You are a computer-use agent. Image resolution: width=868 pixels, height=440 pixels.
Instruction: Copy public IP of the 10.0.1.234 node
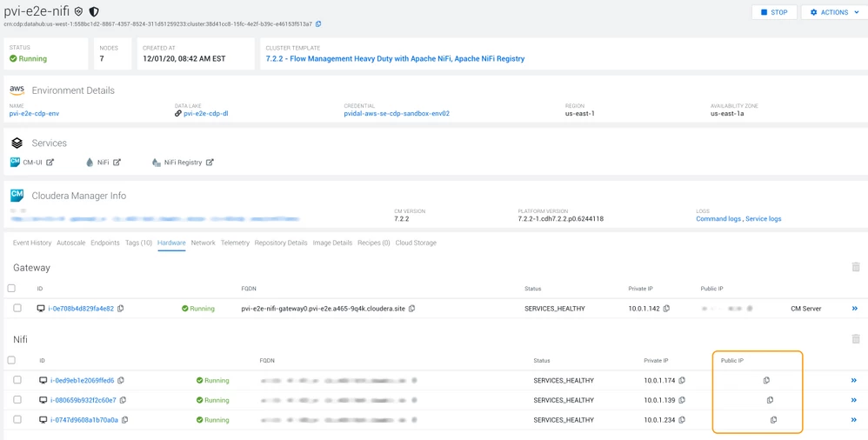773,419
